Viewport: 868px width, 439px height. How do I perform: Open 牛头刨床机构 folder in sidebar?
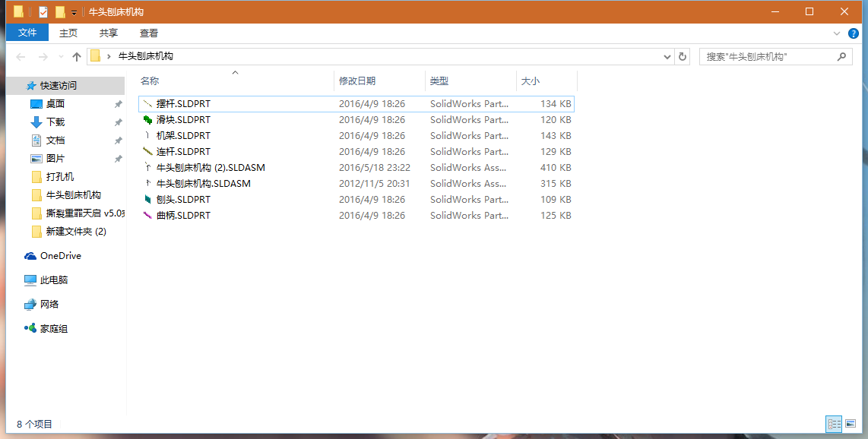pyautogui.click(x=74, y=195)
